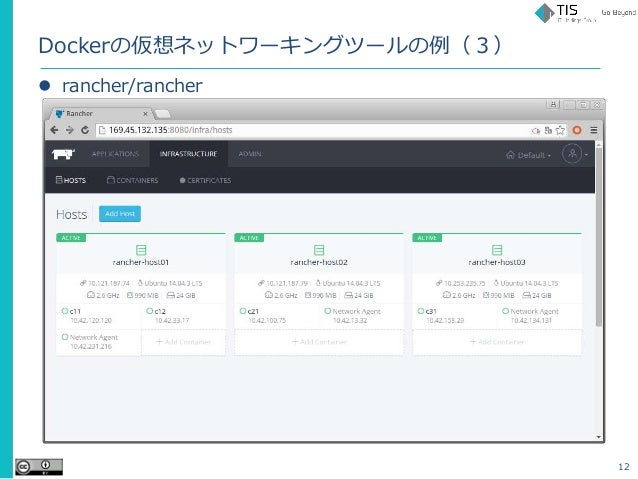Click the Chrome profile icon in title bar
This screenshot has width=638, height=479.
pos(553,105)
